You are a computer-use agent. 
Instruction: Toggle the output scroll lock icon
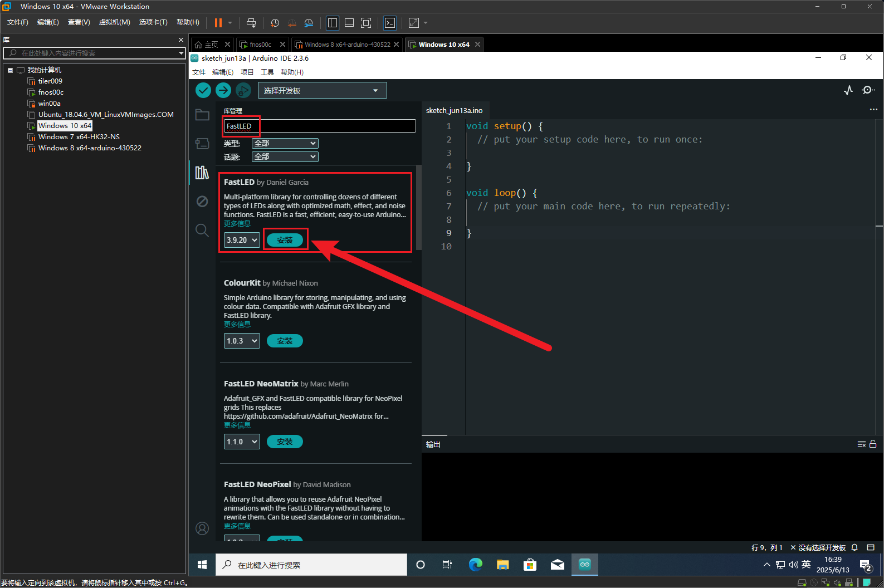point(873,444)
